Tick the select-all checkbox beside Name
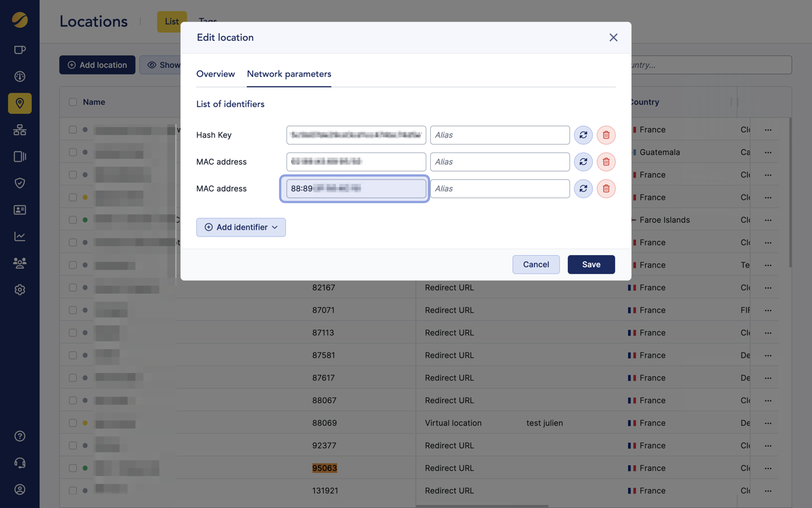This screenshot has height=508, width=812. (x=73, y=102)
